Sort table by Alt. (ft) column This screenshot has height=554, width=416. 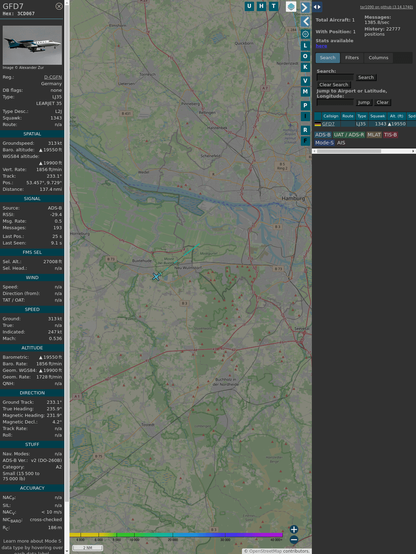(x=397, y=116)
